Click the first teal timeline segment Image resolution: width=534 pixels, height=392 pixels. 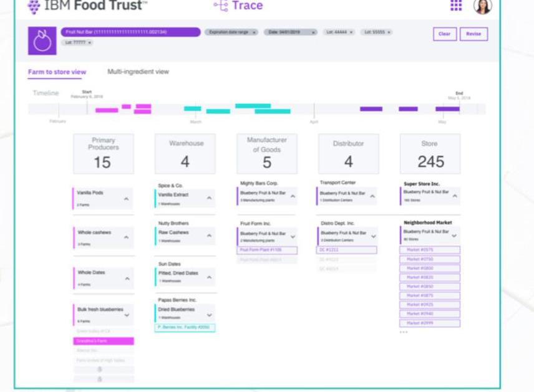point(192,108)
